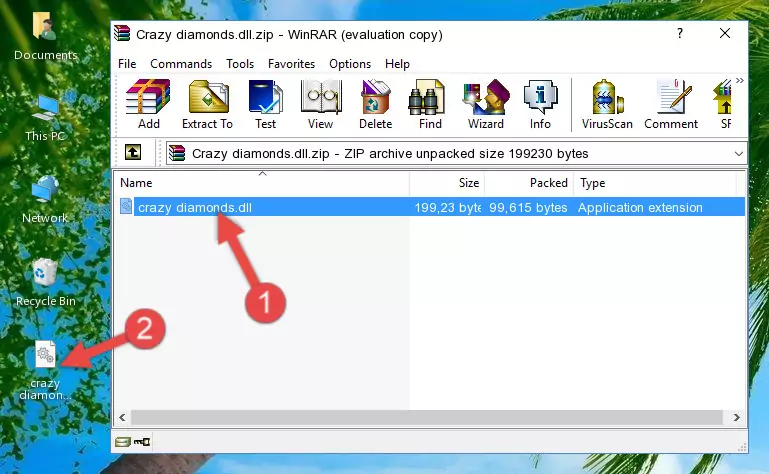Click the horizontal scrollbar track
Image resolution: width=769 pixels, height=474 pixels.
[427, 417]
